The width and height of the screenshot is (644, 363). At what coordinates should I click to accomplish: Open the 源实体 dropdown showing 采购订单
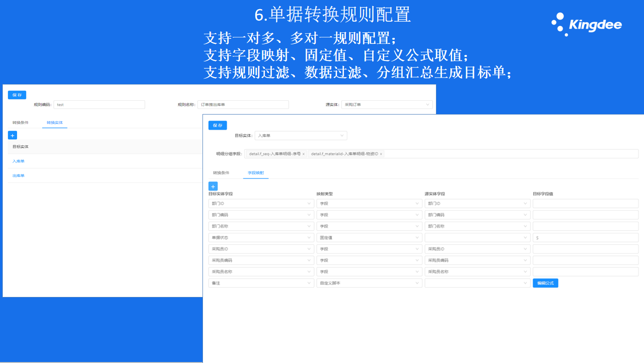pyautogui.click(x=386, y=105)
